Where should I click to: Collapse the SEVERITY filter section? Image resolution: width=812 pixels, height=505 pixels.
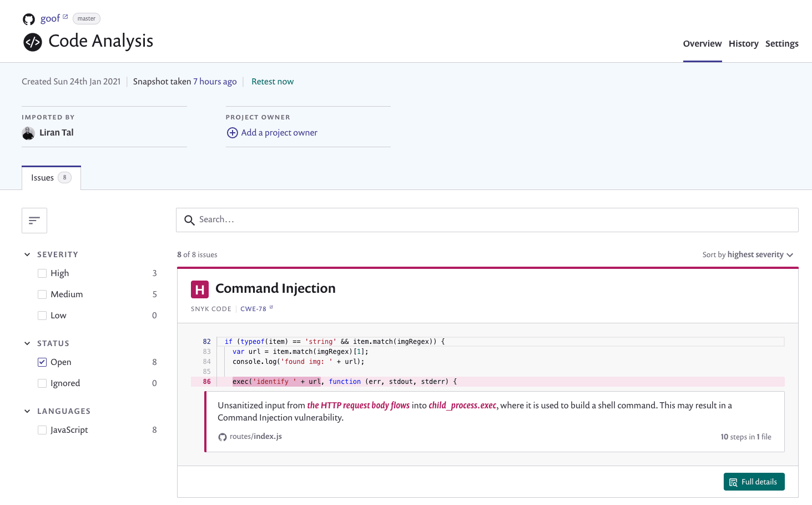(27, 254)
